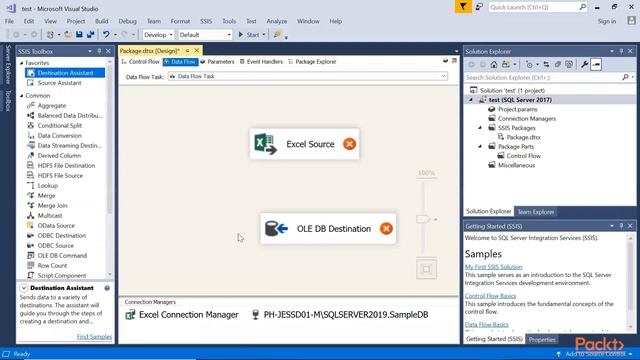This screenshot has height=360, width=640.
Task: Collapse the Package Parts folder
Action: point(480,146)
